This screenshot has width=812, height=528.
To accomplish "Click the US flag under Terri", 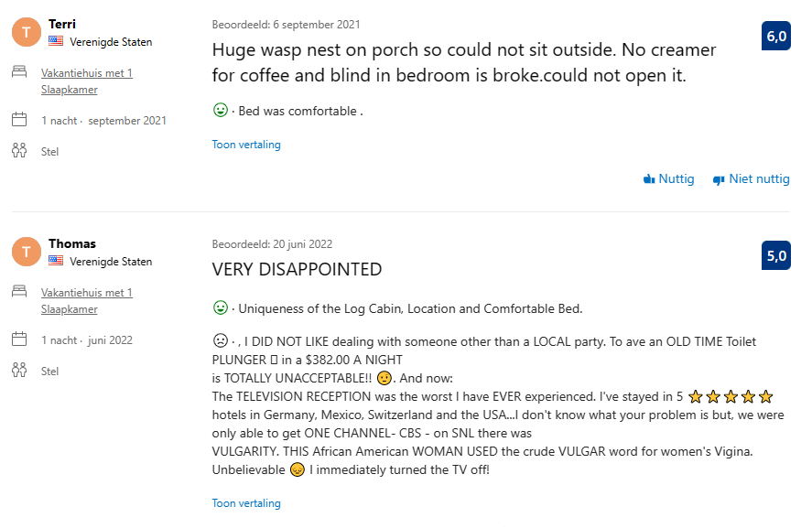I will coord(57,42).
